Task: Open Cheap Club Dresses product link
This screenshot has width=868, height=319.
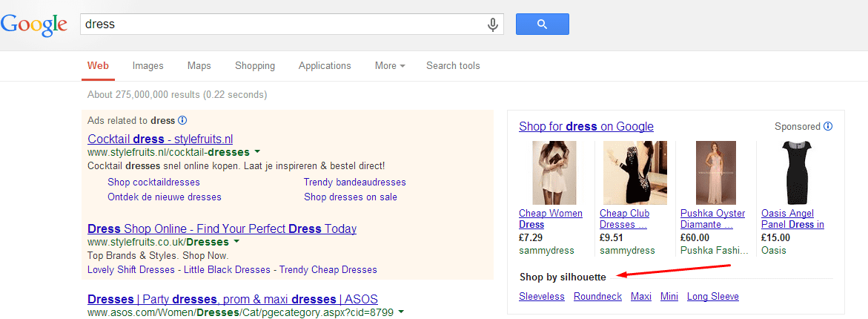Action: (624, 219)
